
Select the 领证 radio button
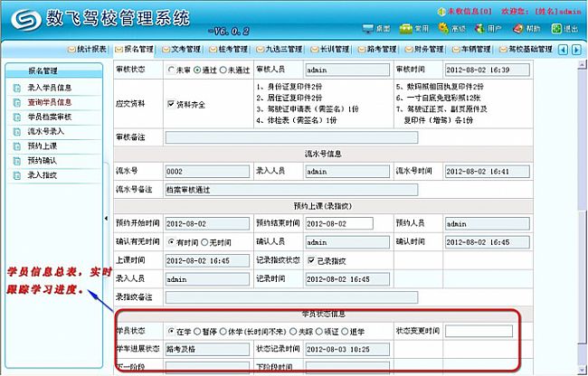(x=319, y=331)
